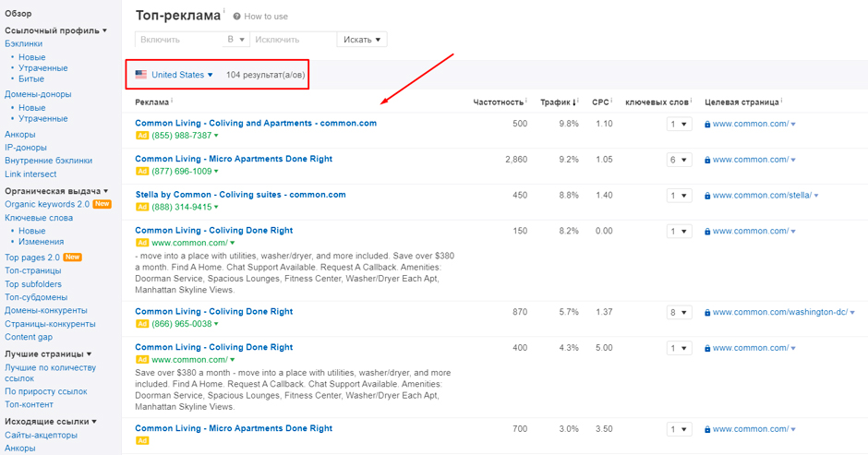Open Анкоры under Ссылочный профиль
Image resolution: width=868 pixels, height=455 pixels.
[x=20, y=135]
